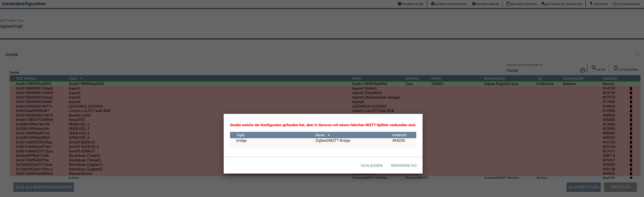
Task: Open Instanzobjekt bearbeiten wrench icon
Action: coord(543,4)
